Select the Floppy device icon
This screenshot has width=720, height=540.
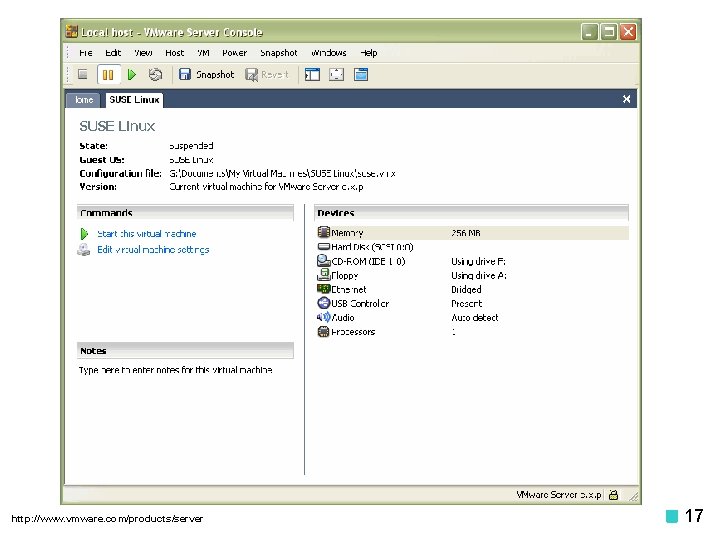tap(324, 275)
